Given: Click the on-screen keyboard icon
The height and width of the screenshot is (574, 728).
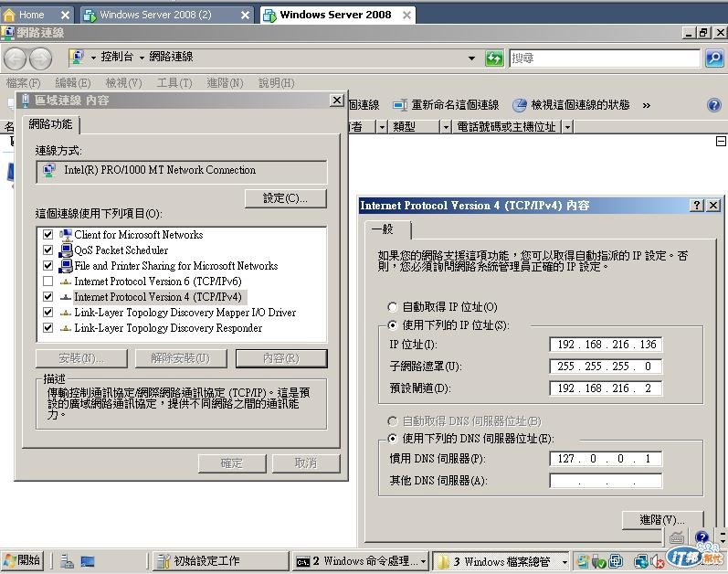Looking at the screenshot, I should 676,537.
